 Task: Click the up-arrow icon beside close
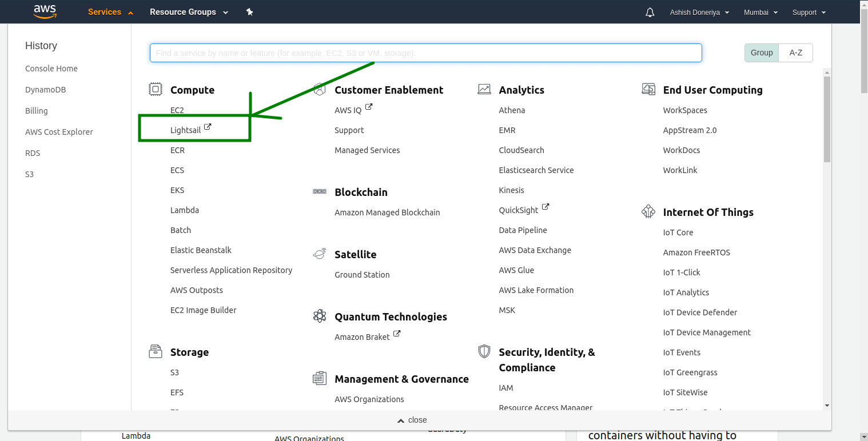401,420
